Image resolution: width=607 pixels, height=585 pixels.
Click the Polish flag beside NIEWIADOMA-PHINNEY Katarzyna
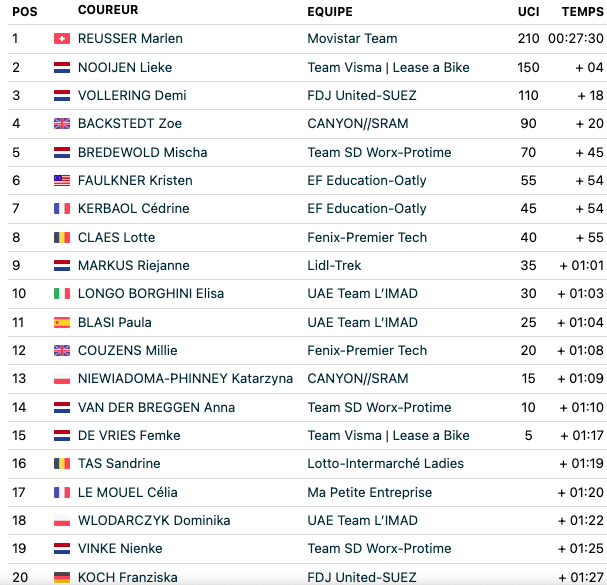(62, 379)
